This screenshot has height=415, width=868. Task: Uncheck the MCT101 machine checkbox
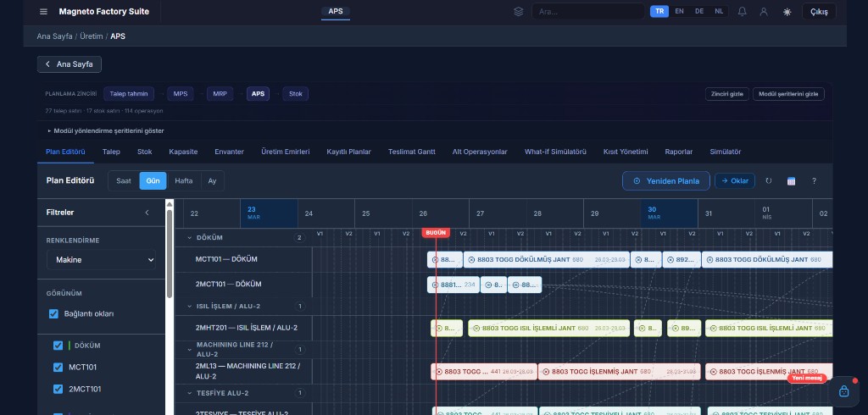click(58, 368)
